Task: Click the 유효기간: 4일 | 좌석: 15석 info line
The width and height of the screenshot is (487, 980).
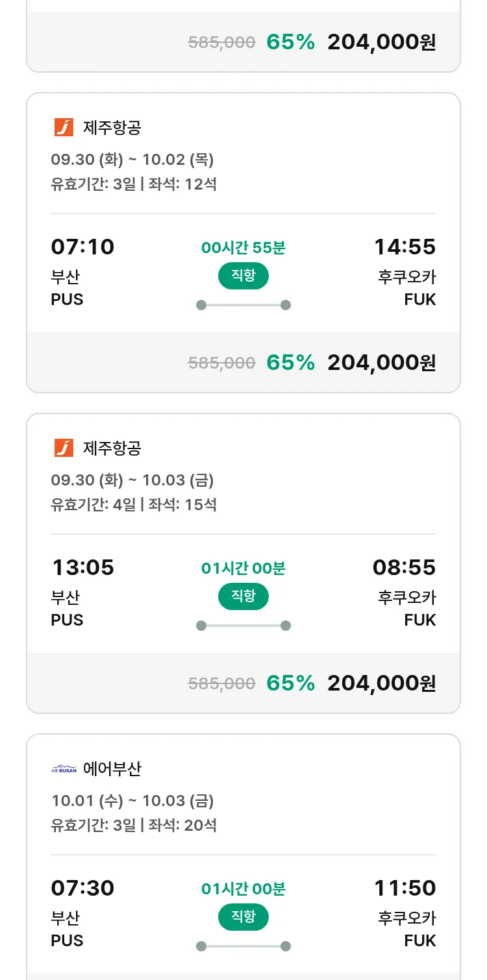Action: [134, 504]
